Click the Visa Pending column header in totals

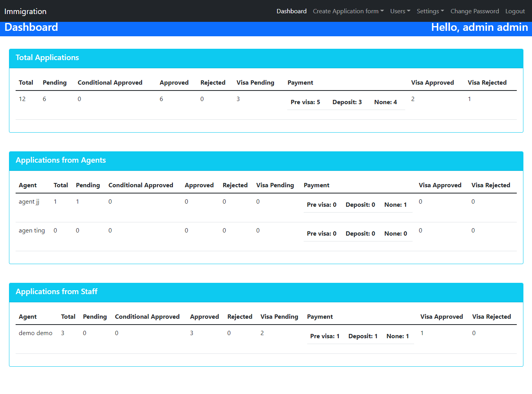tap(255, 83)
